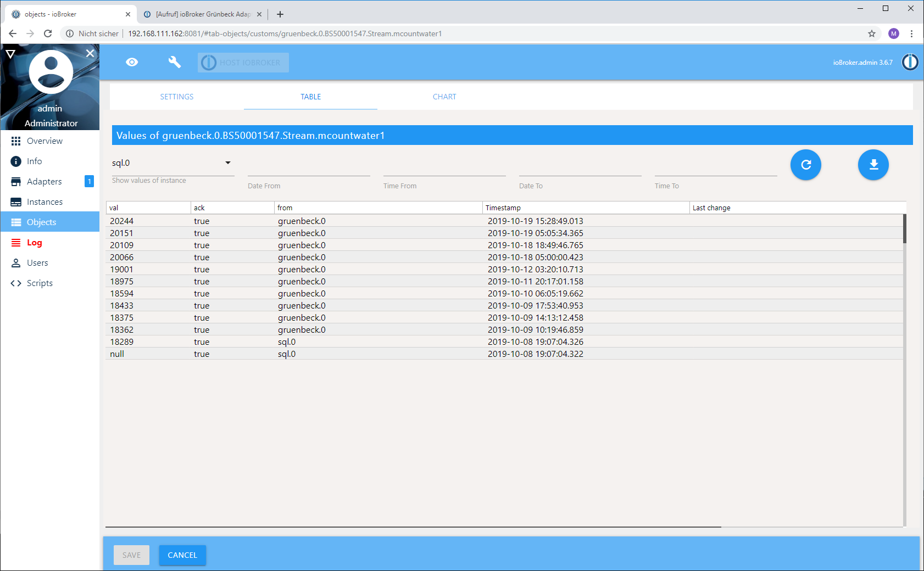Switch to the ioBroker Grünbeck Adapter tab
The image size is (924, 571).
[x=203, y=14]
